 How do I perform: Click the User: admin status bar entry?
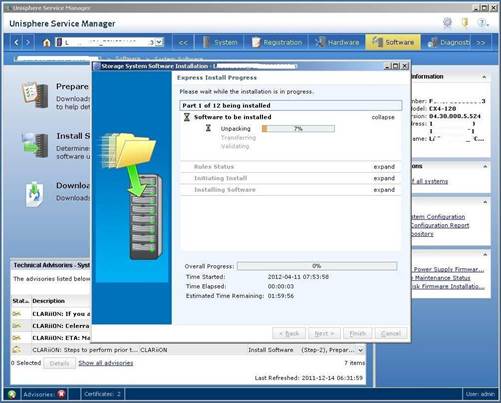pyautogui.click(x=480, y=394)
